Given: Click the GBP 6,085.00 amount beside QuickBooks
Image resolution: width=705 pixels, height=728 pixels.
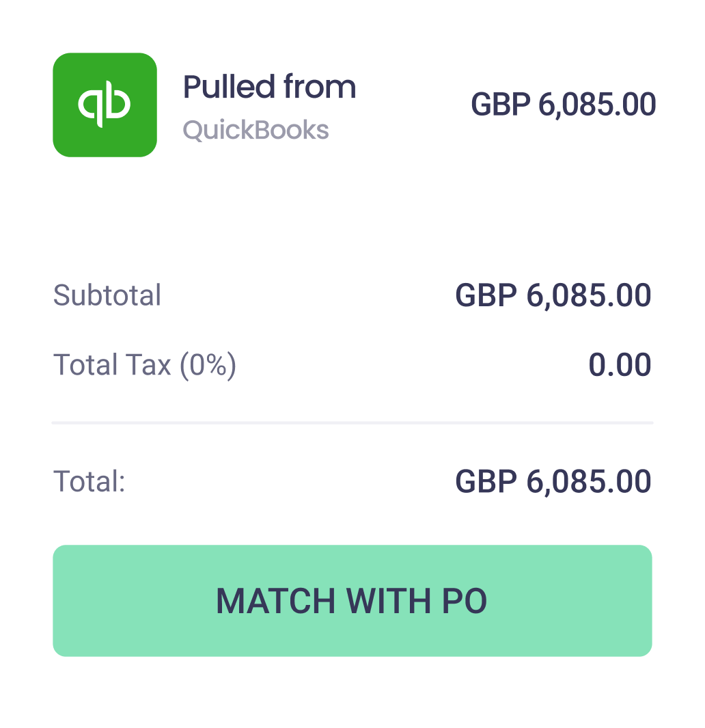Looking at the screenshot, I should [x=563, y=105].
